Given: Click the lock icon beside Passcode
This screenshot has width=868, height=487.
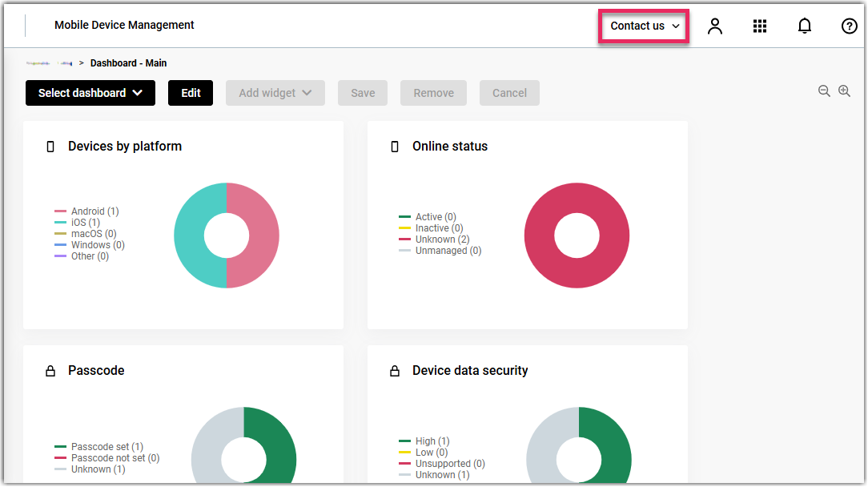Looking at the screenshot, I should [50, 371].
